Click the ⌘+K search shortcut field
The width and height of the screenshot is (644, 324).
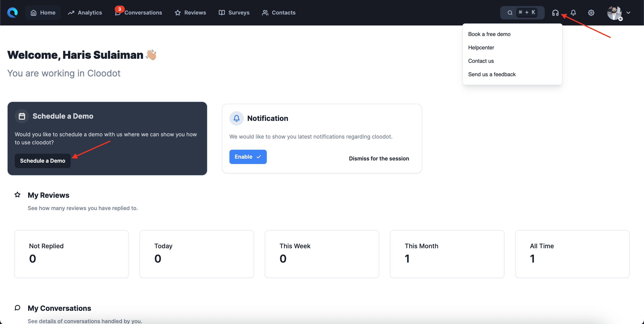point(527,12)
